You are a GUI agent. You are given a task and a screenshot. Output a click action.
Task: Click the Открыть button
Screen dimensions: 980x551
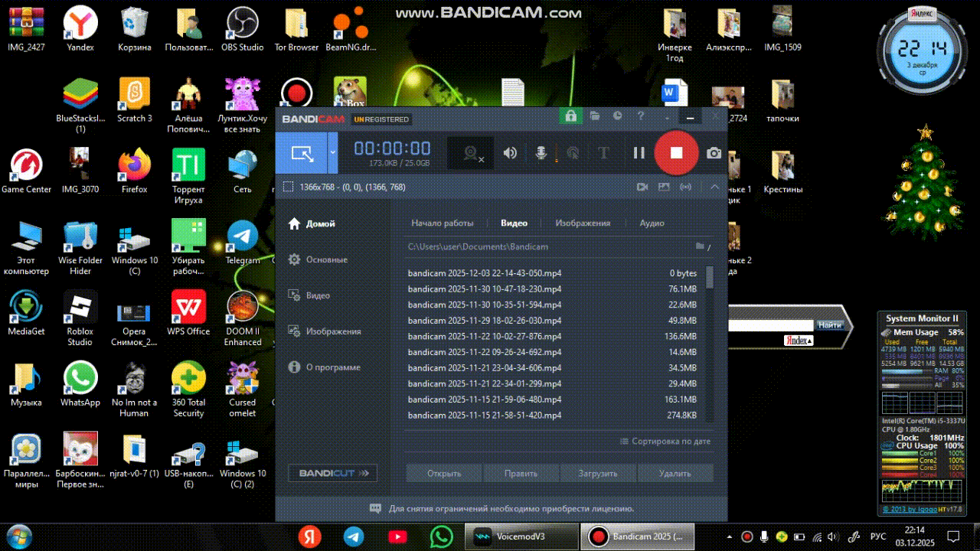(444, 473)
